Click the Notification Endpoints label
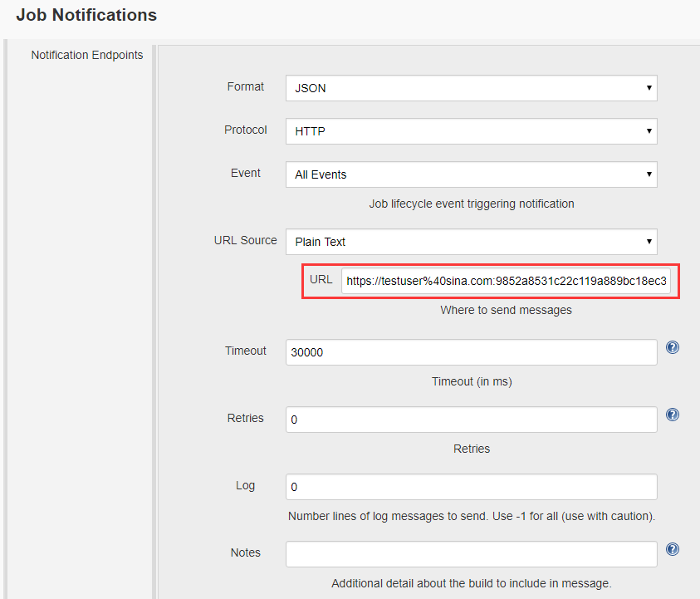 coord(87,56)
